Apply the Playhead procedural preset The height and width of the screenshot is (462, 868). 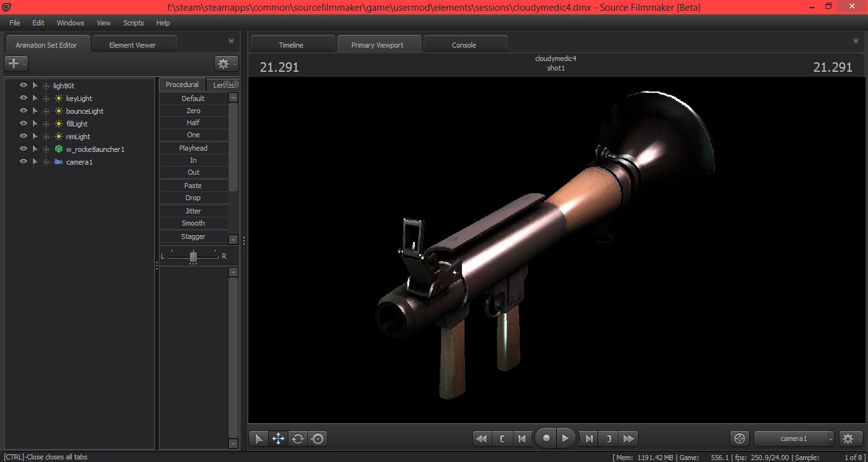click(x=193, y=148)
